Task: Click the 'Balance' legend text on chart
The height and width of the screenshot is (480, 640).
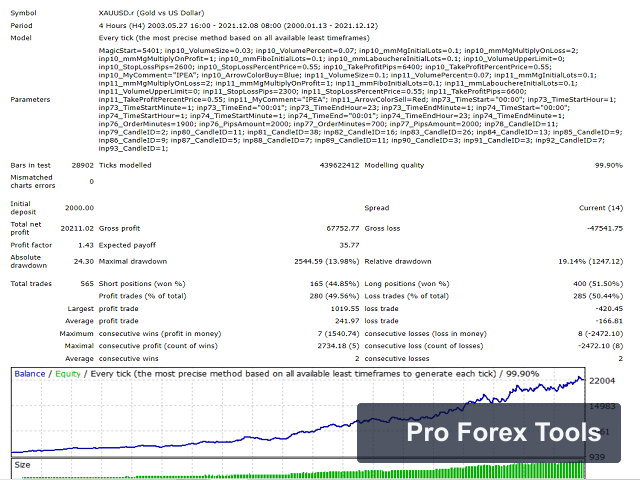Action: 29,374
